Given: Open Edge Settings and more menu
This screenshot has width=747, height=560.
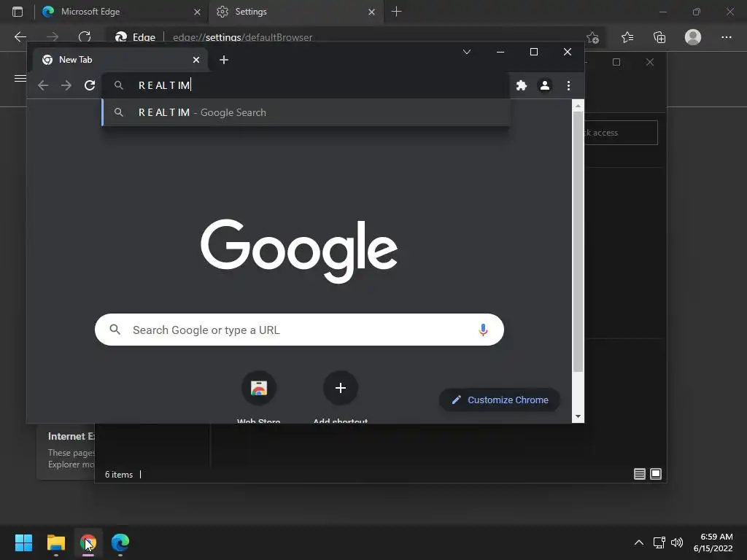Looking at the screenshot, I should tap(726, 37).
